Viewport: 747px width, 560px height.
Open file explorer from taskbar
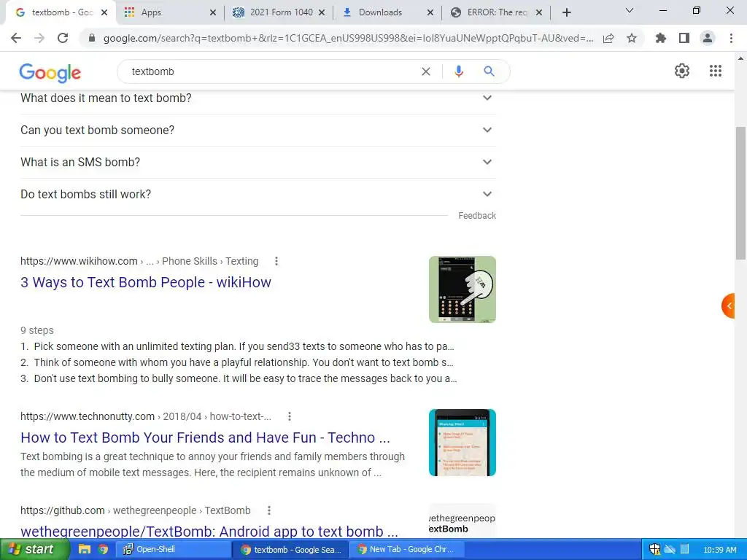pos(85,549)
